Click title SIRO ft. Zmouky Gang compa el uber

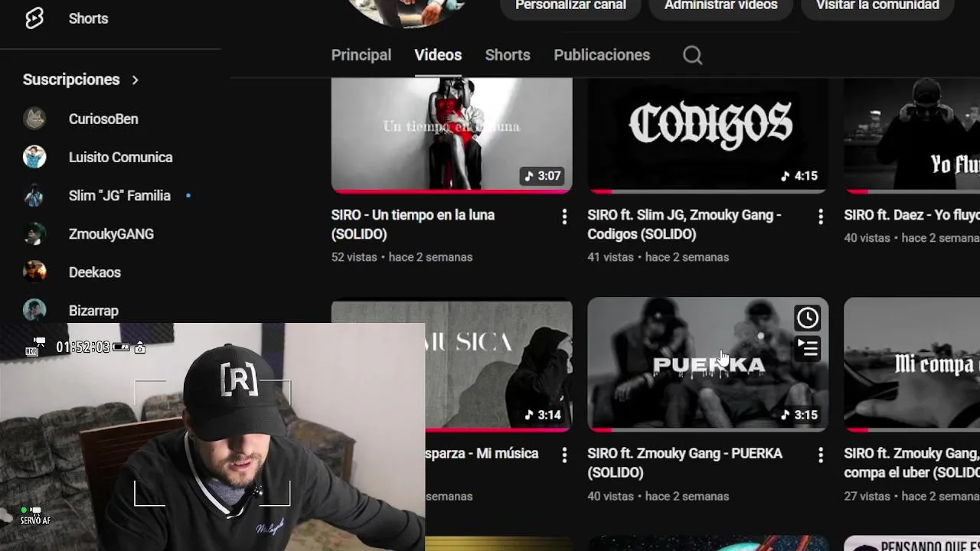pos(912,463)
